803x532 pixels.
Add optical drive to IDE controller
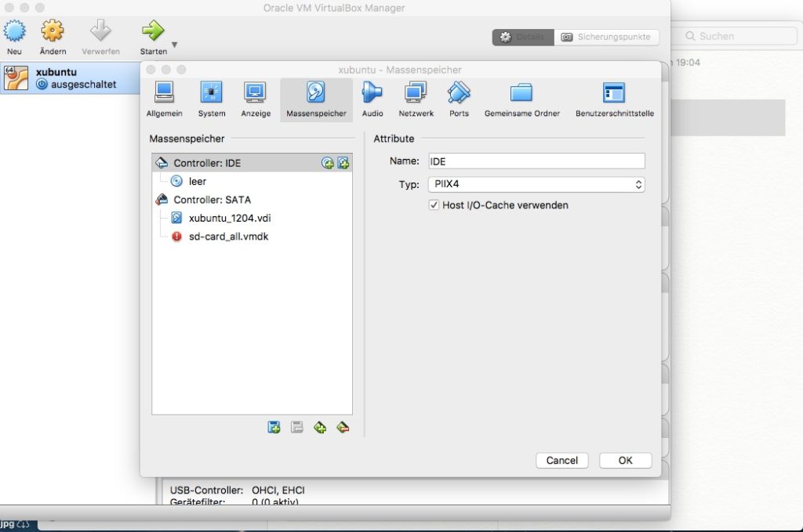coord(327,163)
